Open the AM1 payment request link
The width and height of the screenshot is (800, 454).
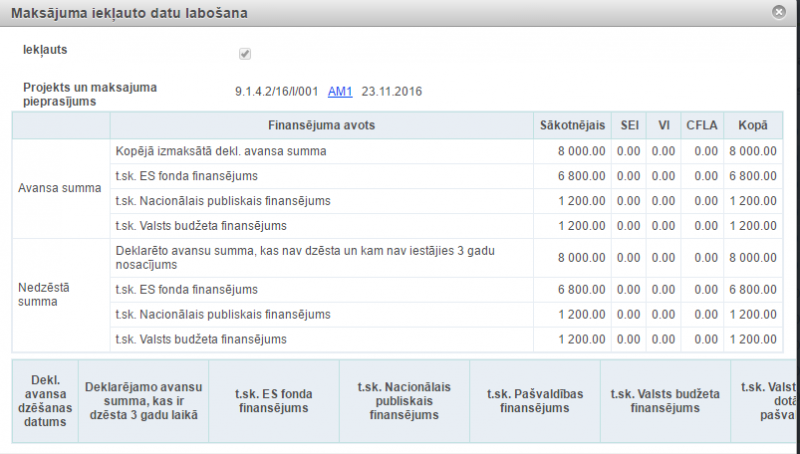pos(340,92)
